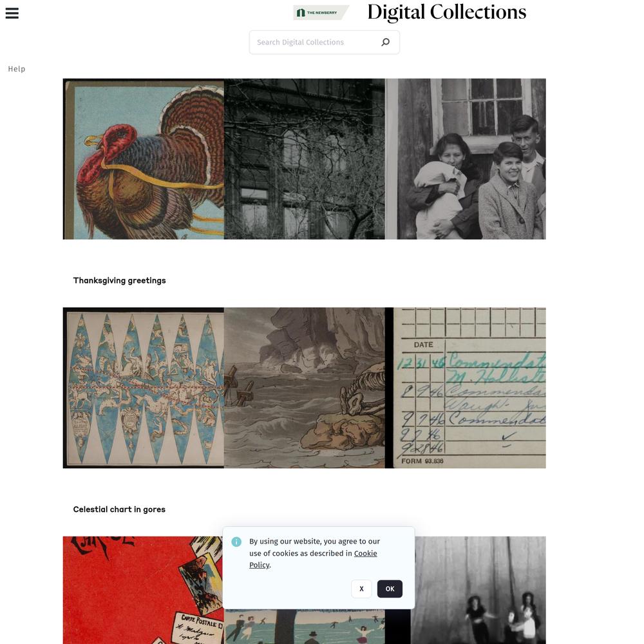Viewport: 644px width, 644px height.
Task: Open the hamburger navigation menu
Action: pos(12,13)
